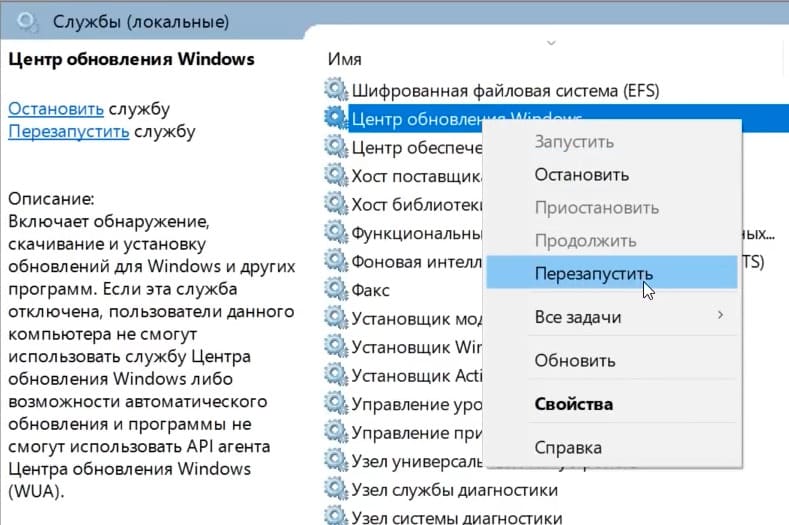This screenshot has height=525, width=789.
Task: Click gear icon beside Управление уро... service
Action: 336,404
